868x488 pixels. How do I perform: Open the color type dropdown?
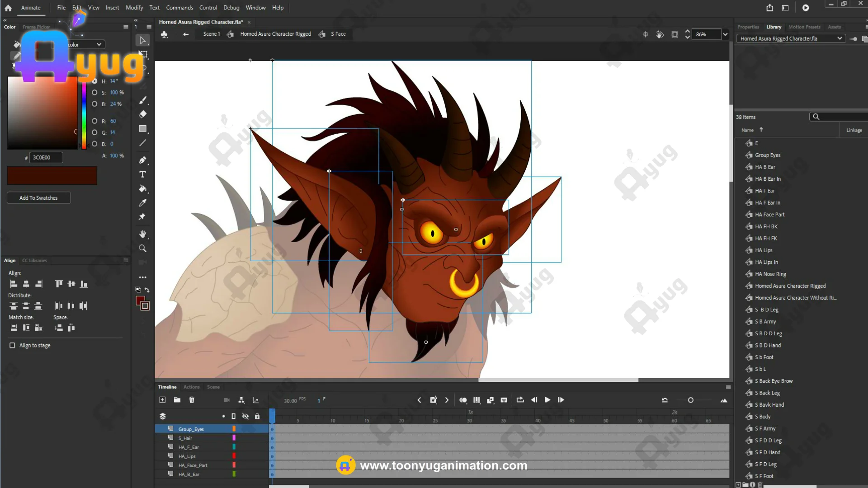99,44
